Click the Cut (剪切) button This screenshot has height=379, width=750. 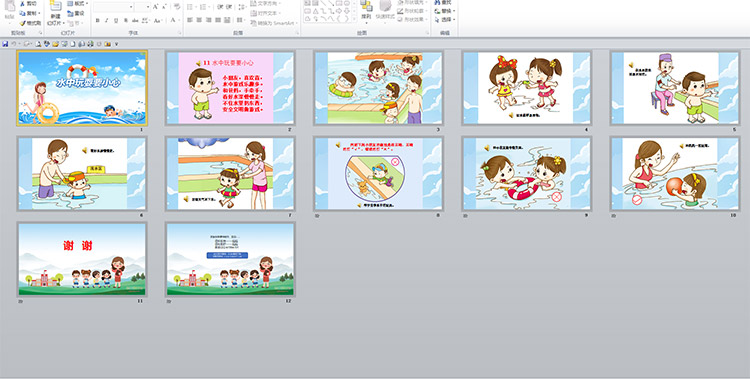coord(29,3)
